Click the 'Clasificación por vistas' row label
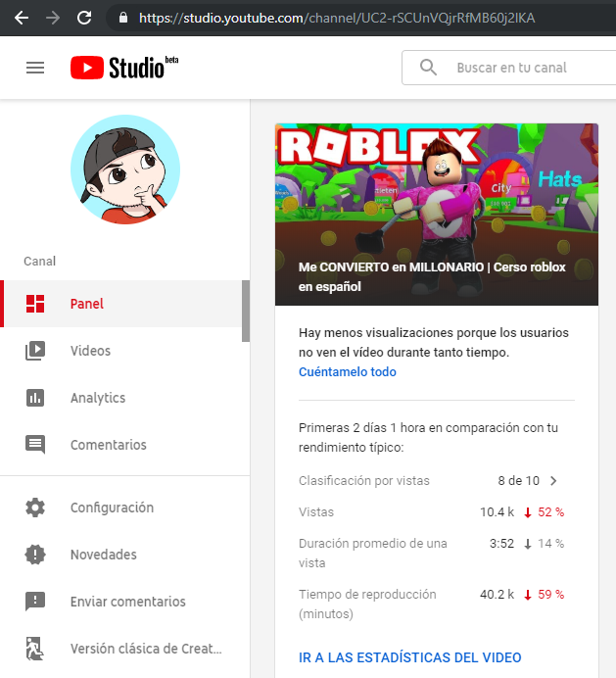 364,480
